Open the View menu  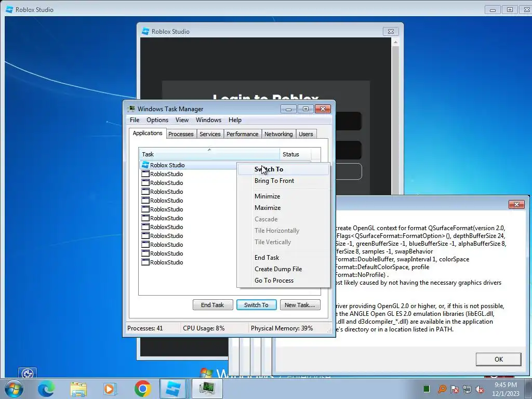[182, 120]
